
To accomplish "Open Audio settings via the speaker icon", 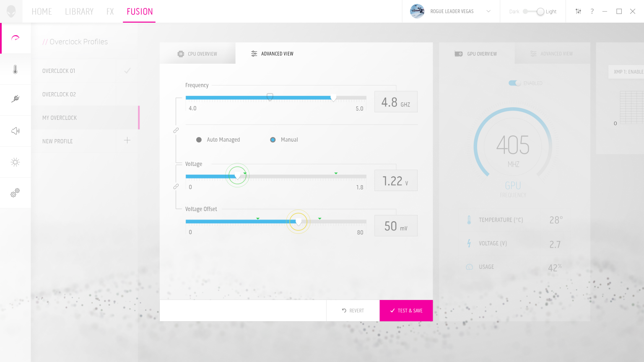I will 15,131.
